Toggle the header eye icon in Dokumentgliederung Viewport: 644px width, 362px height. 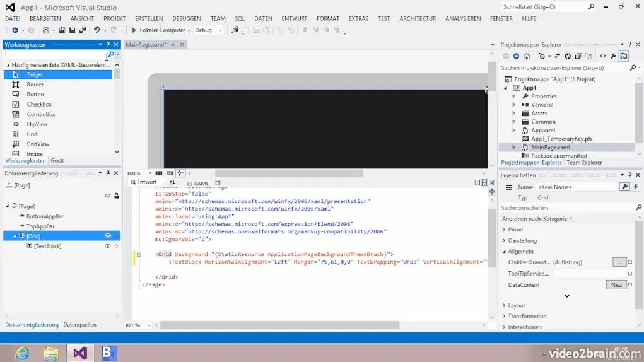(108, 196)
